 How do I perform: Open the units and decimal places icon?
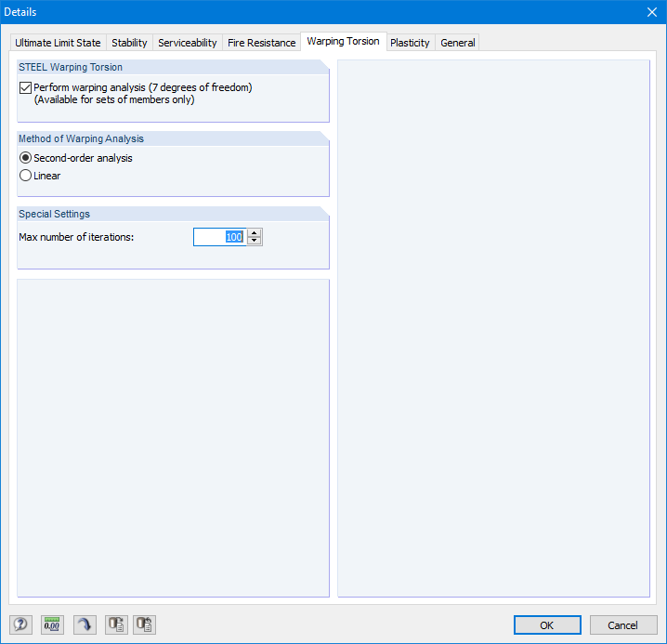point(52,624)
